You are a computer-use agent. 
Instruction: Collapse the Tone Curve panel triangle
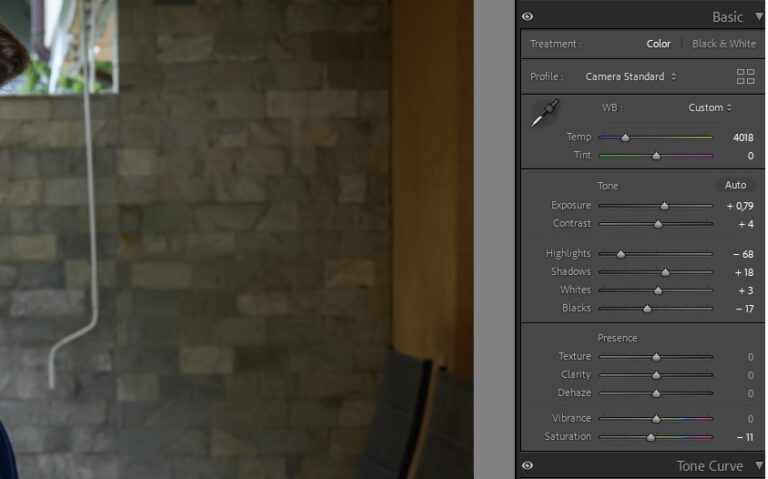[759, 465]
